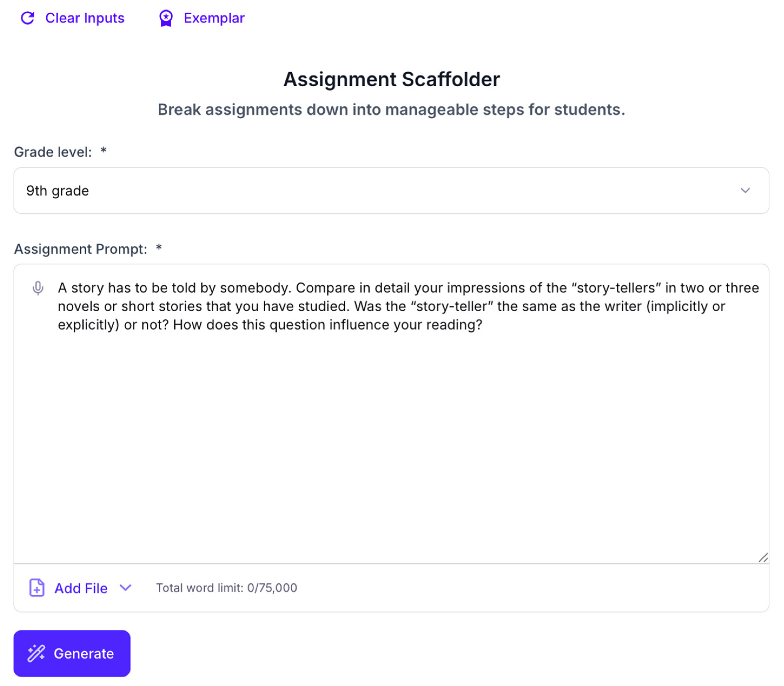784x686 pixels.
Task: Expand the chevron beside 9th grade
Action: tap(745, 190)
